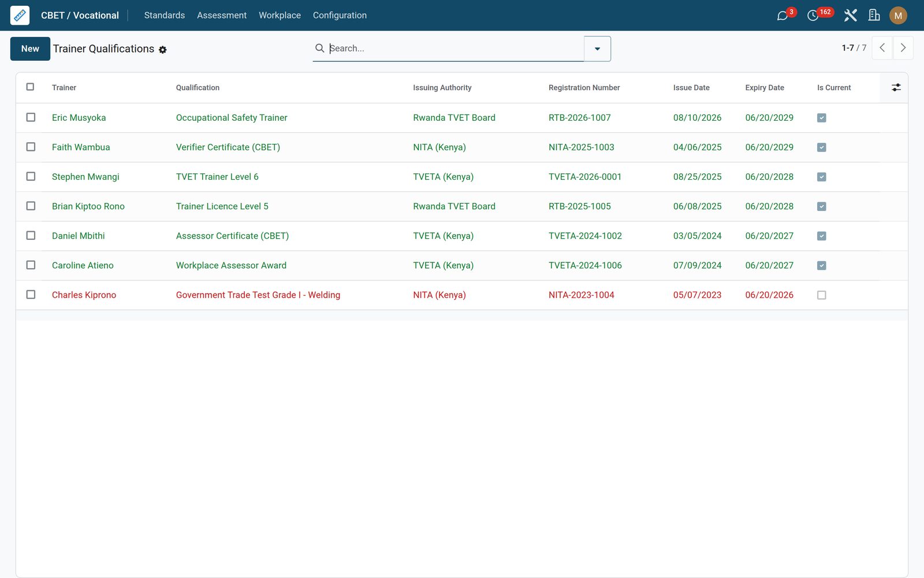Tick the checkbox for Eric Musyoka row
924x578 pixels.
click(x=31, y=117)
